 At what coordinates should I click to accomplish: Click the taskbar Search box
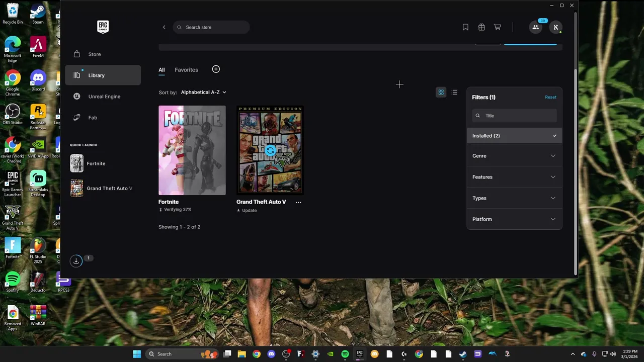pyautogui.click(x=182, y=354)
